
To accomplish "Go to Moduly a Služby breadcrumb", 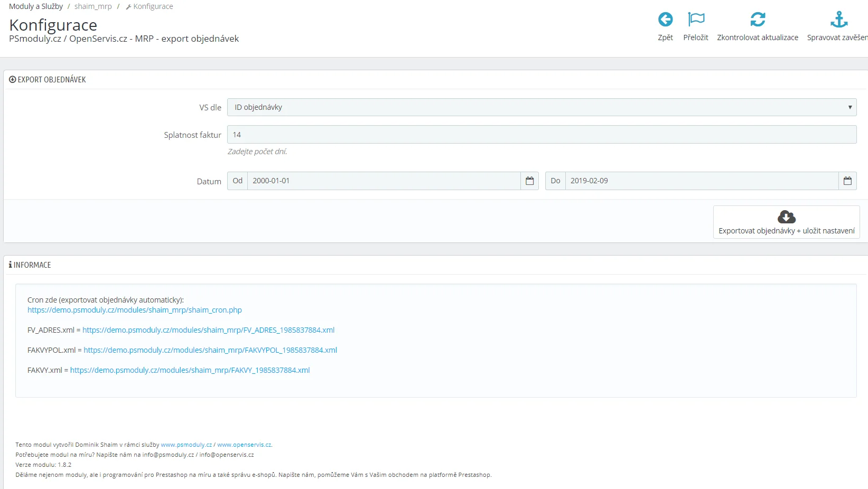I will [36, 6].
